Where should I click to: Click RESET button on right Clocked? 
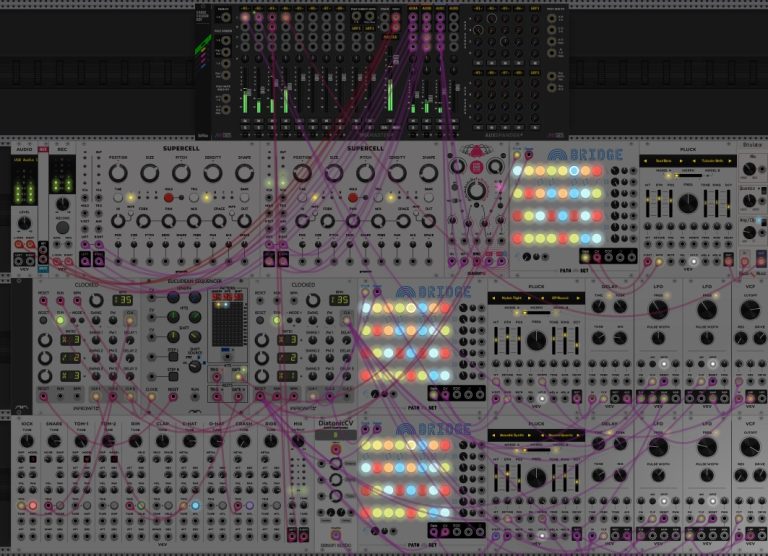(x=260, y=320)
